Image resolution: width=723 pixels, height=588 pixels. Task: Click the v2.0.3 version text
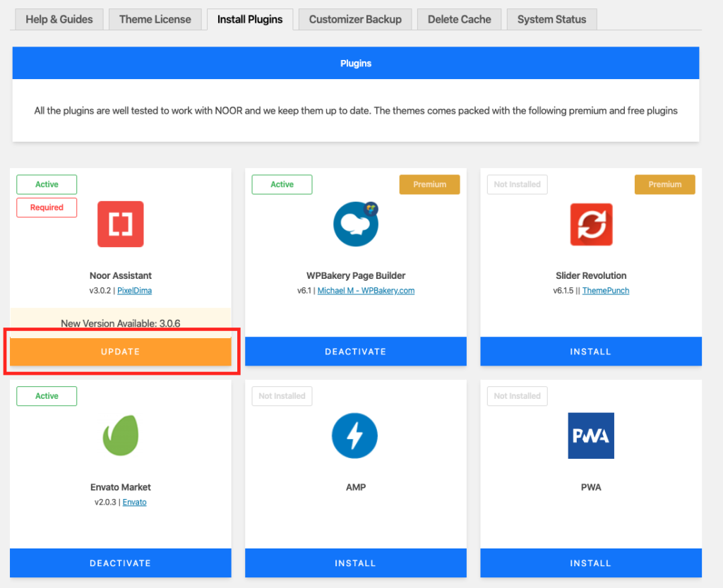coord(105,502)
